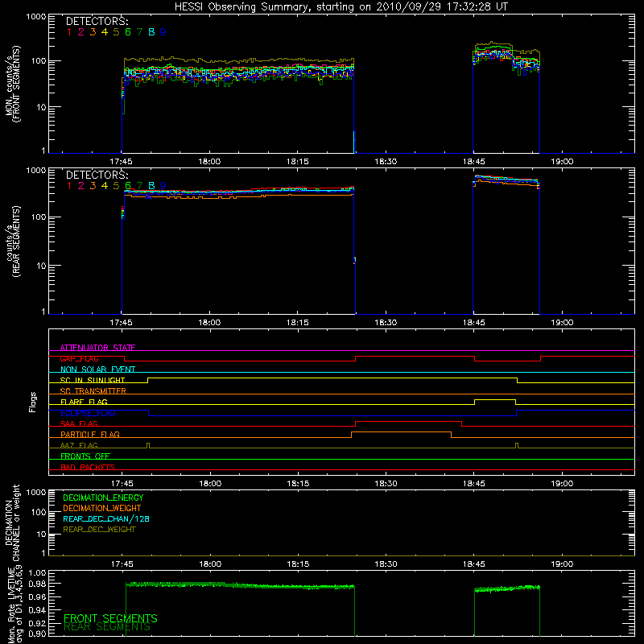Select detector 6 in the front segments legend
Viewport: 644px width, 644px height.
[x=128, y=32]
